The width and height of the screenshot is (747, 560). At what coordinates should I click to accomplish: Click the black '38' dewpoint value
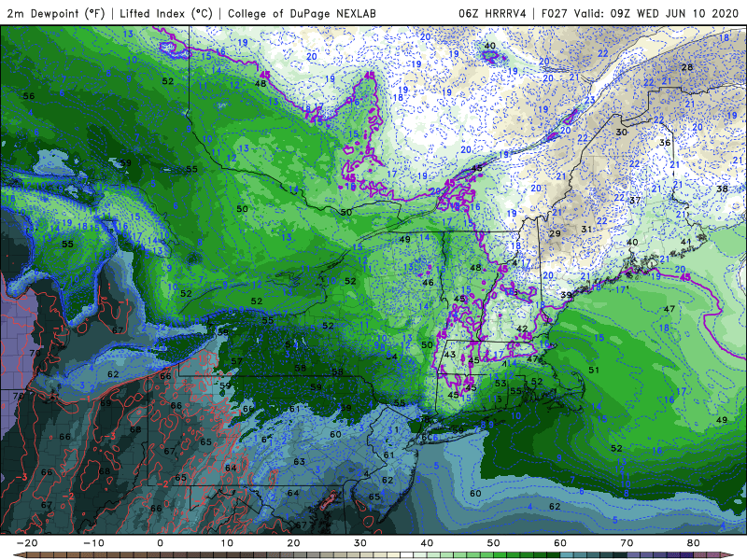point(722,189)
